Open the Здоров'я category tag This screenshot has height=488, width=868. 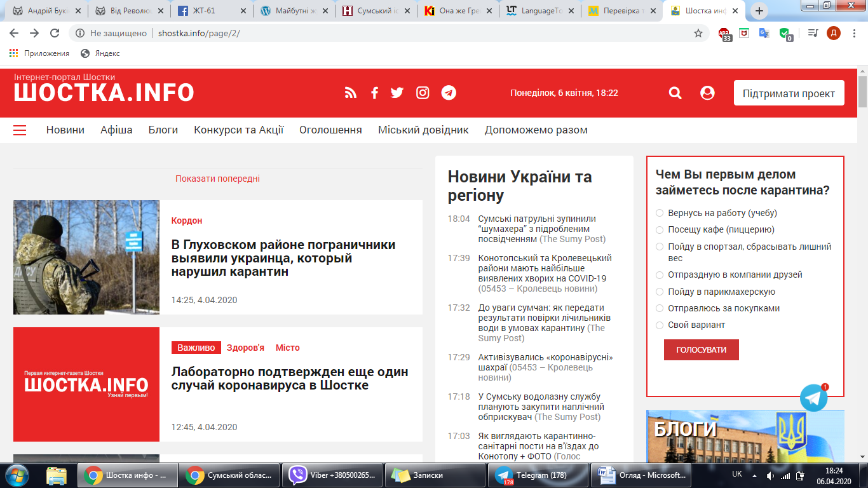pyautogui.click(x=245, y=348)
